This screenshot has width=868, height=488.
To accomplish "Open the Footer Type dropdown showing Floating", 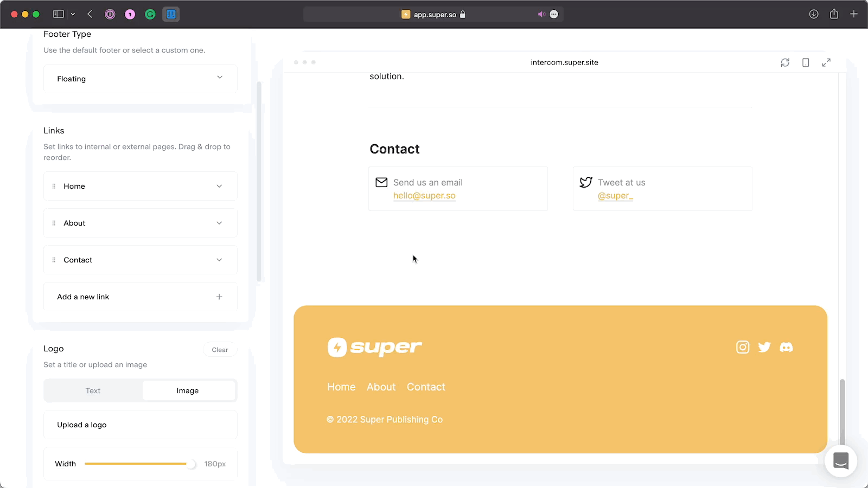I will 141,79.
